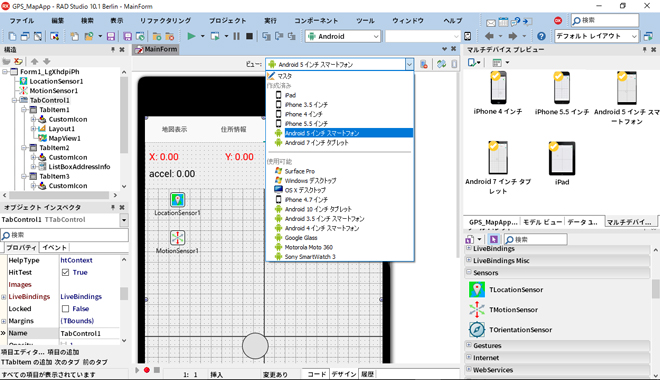The image size is (660, 380).
Task: Select MapView1 in structure tree
Action: click(64, 138)
